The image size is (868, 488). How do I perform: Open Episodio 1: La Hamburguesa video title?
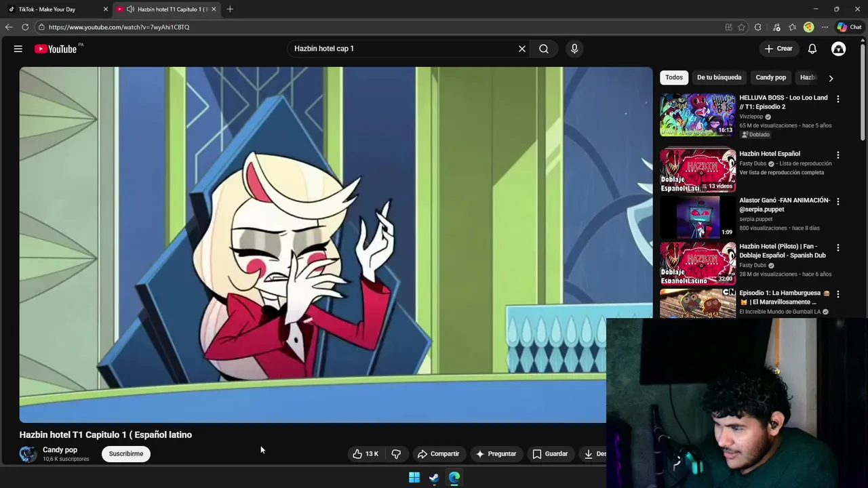coord(785,298)
